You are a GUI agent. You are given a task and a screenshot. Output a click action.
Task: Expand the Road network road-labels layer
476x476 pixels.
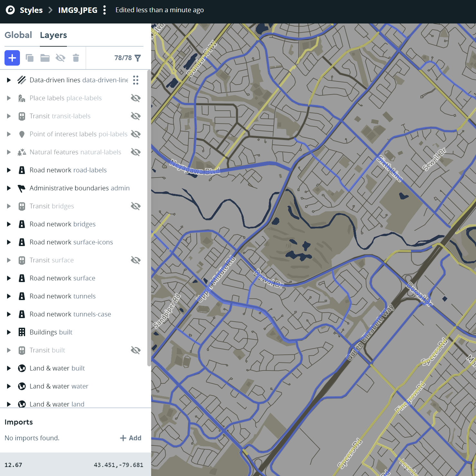click(x=9, y=170)
